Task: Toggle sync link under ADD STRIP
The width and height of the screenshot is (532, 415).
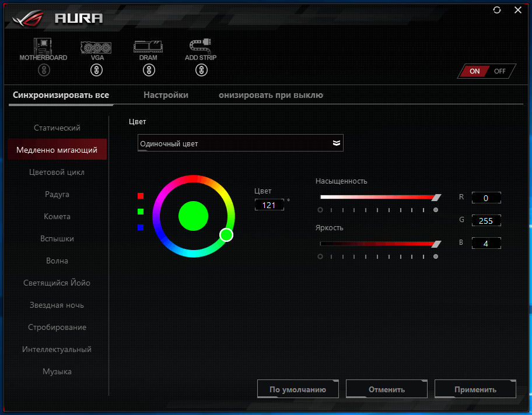Action: 201,71
